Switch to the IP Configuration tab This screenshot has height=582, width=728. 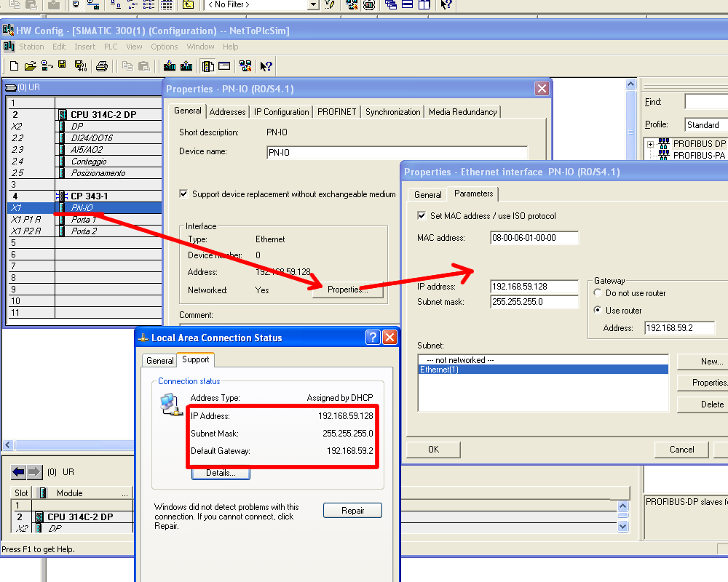(x=281, y=112)
